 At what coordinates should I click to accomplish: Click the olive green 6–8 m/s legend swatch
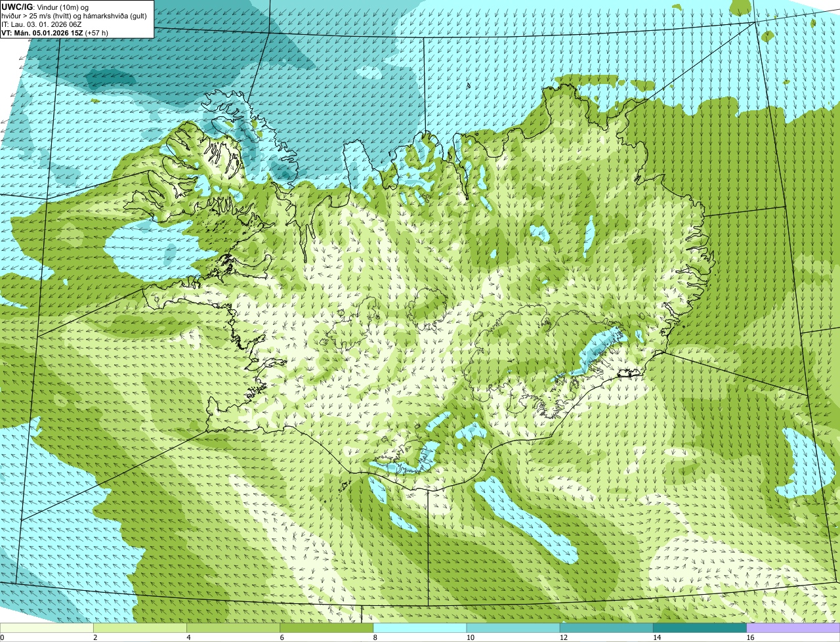pos(327,628)
